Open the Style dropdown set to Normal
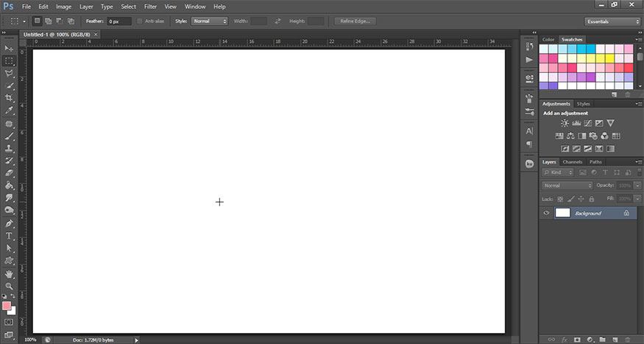Viewport: 644px width, 344px height. pyautogui.click(x=210, y=21)
